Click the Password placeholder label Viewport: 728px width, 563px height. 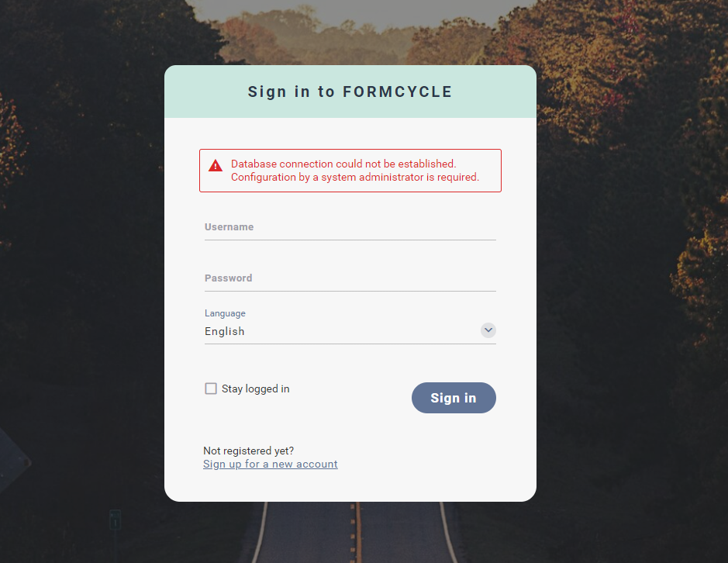pos(228,278)
